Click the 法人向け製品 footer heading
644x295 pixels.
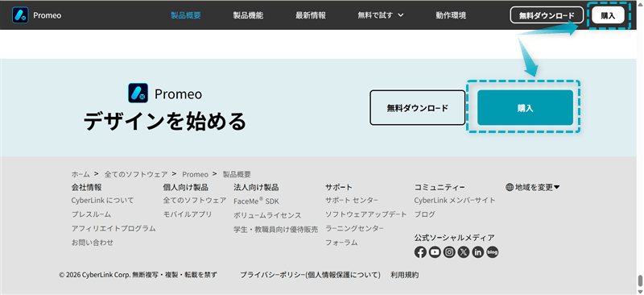tap(256, 187)
